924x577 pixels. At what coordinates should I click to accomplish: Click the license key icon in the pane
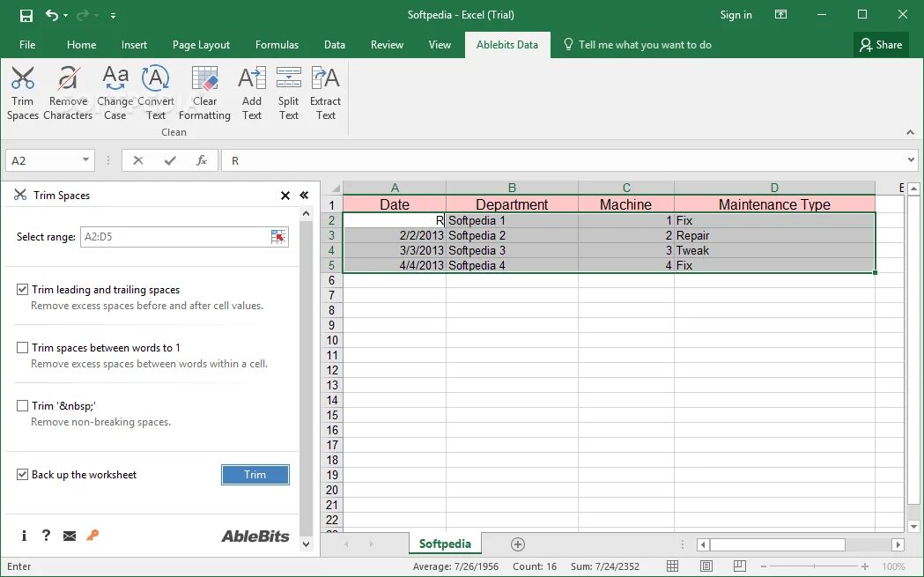(92, 536)
